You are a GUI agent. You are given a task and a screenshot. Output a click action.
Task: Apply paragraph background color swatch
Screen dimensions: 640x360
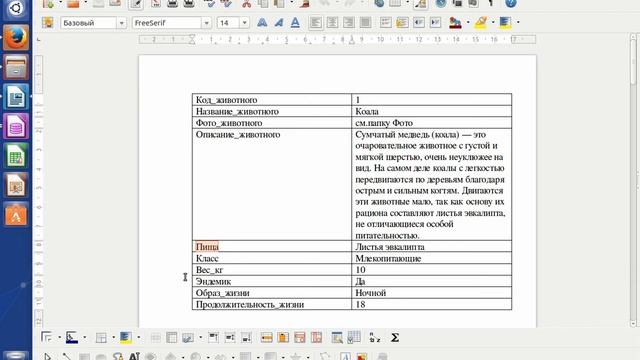tap(505, 22)
